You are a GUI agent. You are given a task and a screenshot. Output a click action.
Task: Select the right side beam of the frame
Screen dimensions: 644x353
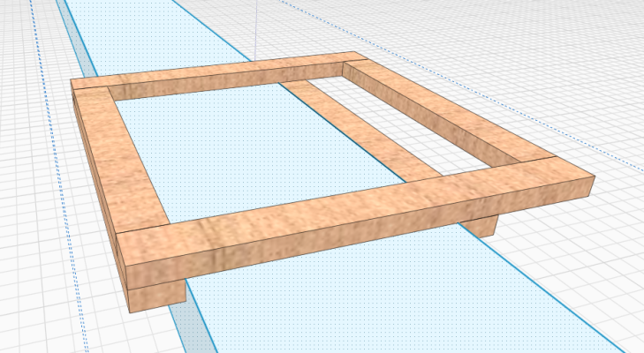tap(448, 113)
